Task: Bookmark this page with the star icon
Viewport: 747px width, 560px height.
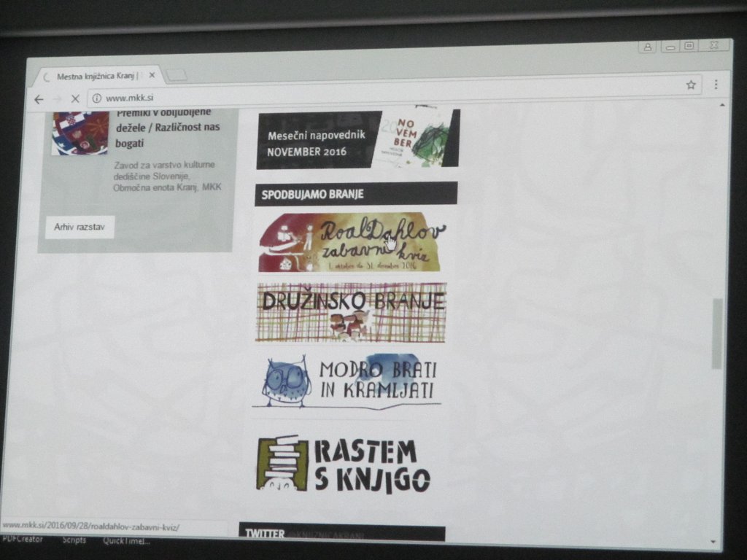Action: (691, 85)
